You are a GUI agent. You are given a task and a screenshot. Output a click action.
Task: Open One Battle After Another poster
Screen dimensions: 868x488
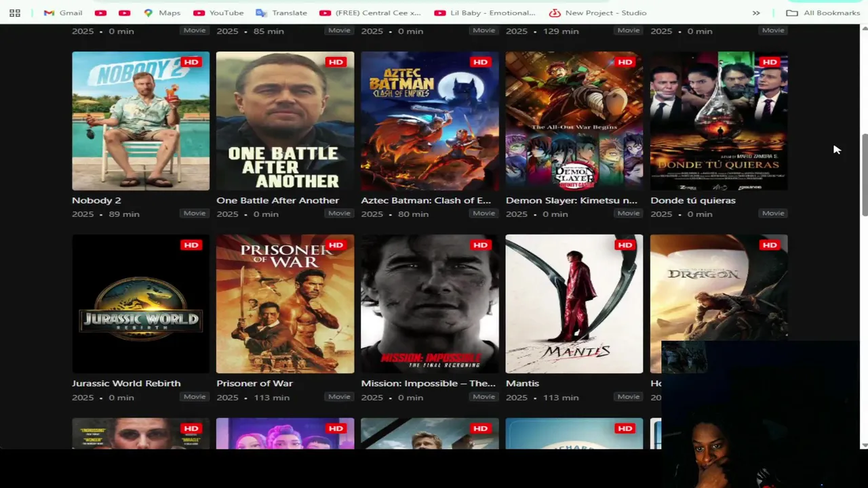[x=285, y=121]
